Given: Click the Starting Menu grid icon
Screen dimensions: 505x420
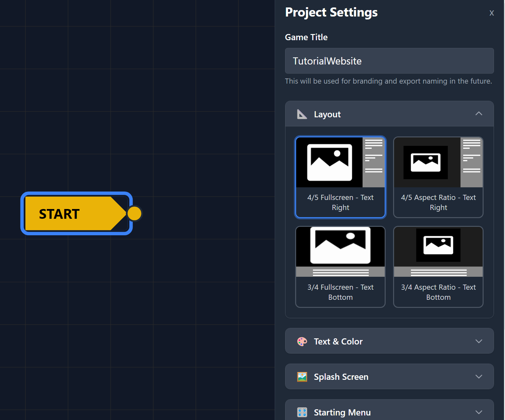Looking at the screenshot, I should (x=302, y=412).
